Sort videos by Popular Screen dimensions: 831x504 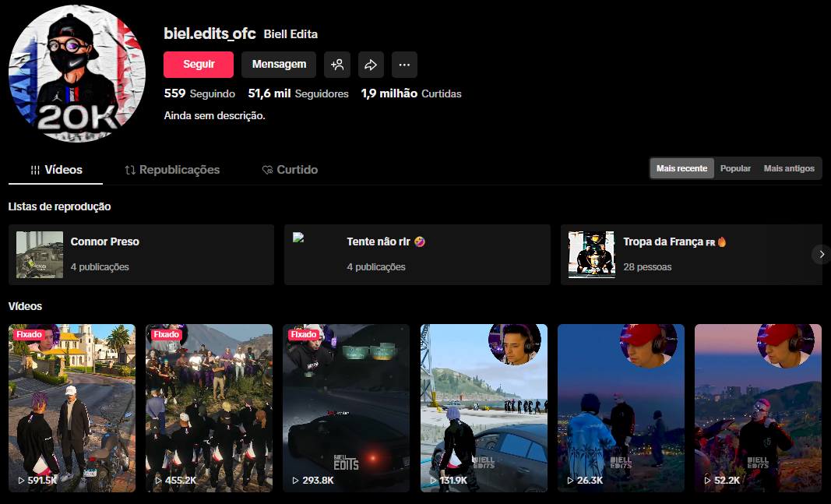pos(736,168)
